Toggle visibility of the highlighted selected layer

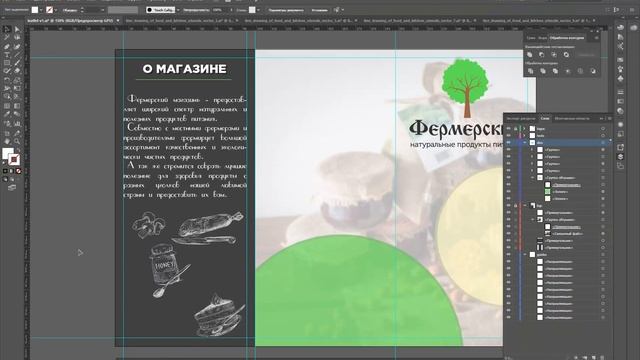tap(509, 142)
